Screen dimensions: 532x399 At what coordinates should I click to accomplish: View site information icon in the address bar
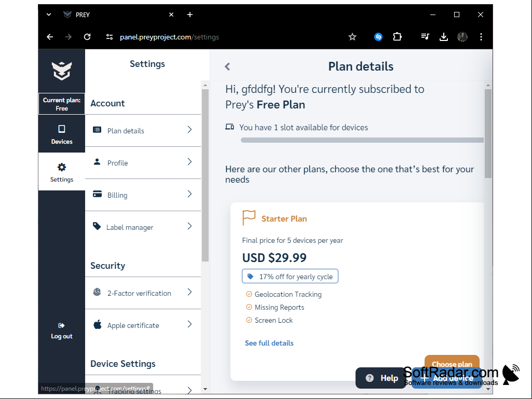(109, 37)
